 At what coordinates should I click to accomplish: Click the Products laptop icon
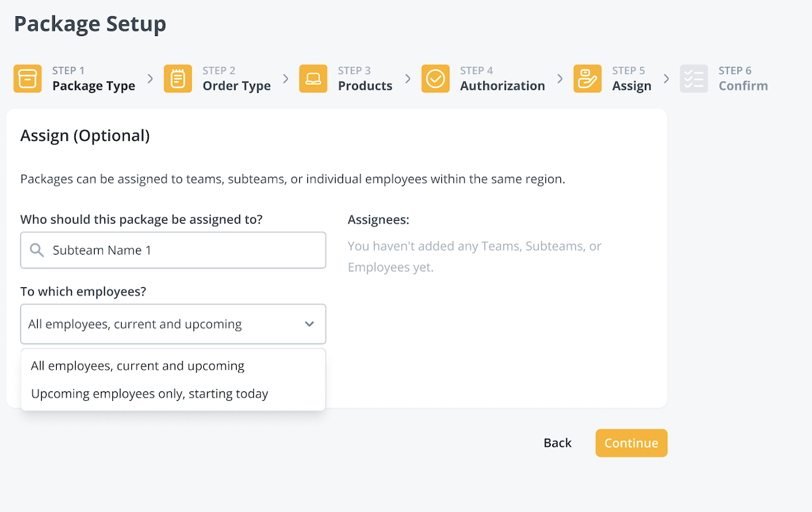(313, 79)
